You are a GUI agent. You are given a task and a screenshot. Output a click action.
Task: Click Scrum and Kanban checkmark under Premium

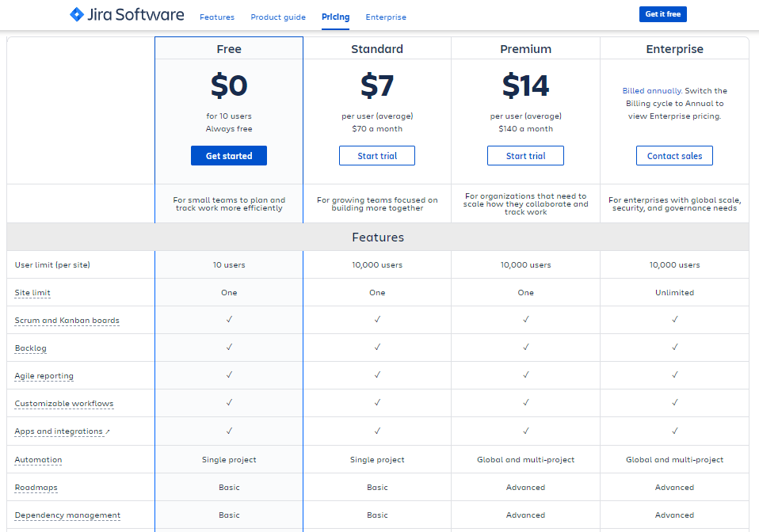[526, 319]
